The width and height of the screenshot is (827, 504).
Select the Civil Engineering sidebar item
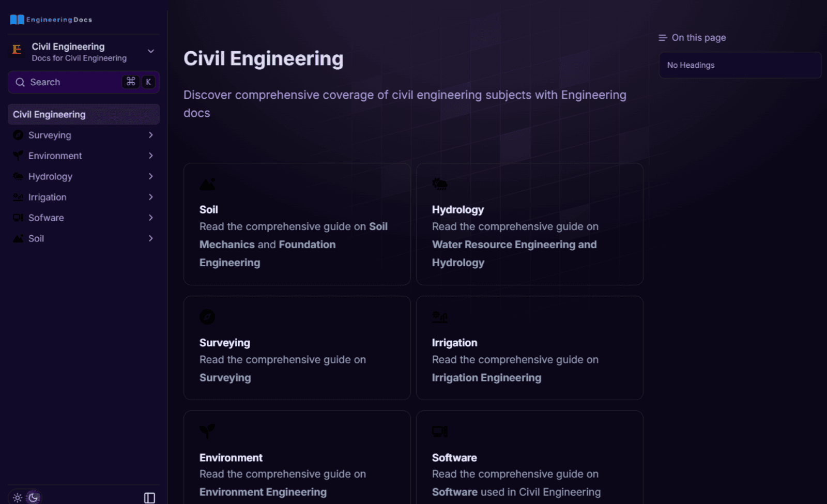coord(83,114)
